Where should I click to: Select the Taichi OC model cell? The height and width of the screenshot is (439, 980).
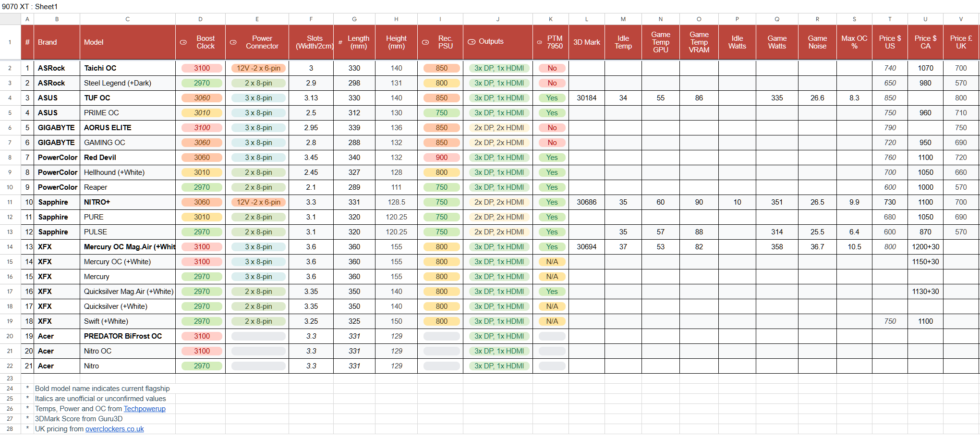click(x=128, y=68)
